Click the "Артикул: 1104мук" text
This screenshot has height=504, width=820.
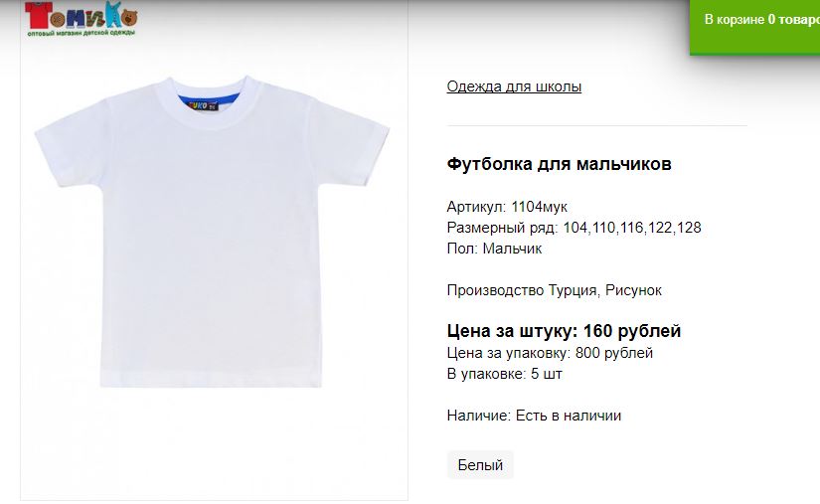click(507, 207)
